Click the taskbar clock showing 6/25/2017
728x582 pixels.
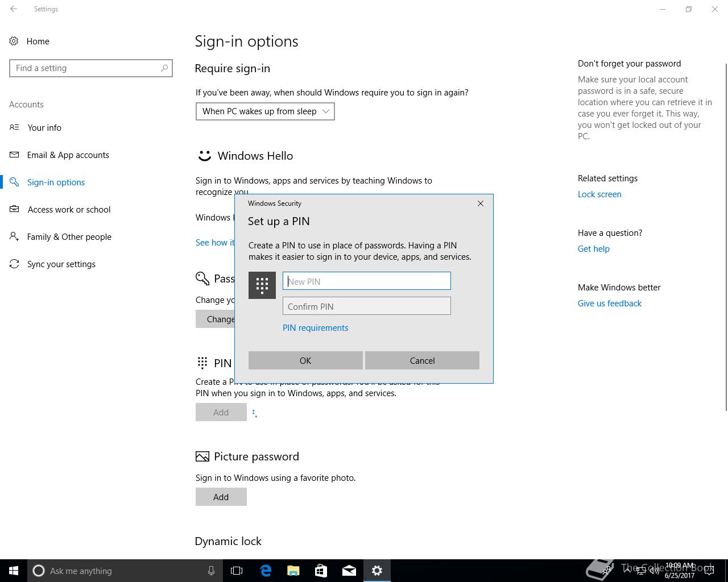680,571
